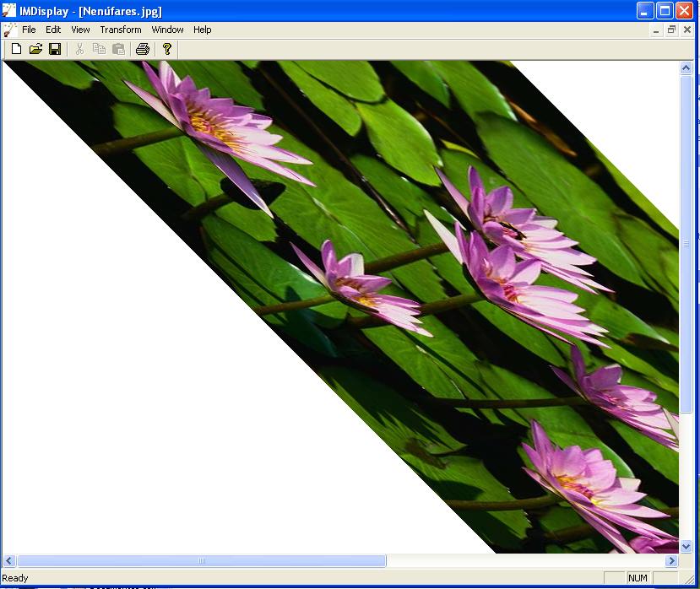This screenshot has width=700, height=589.
Task: Click the window resize grip corner
Action: point(689,579)
